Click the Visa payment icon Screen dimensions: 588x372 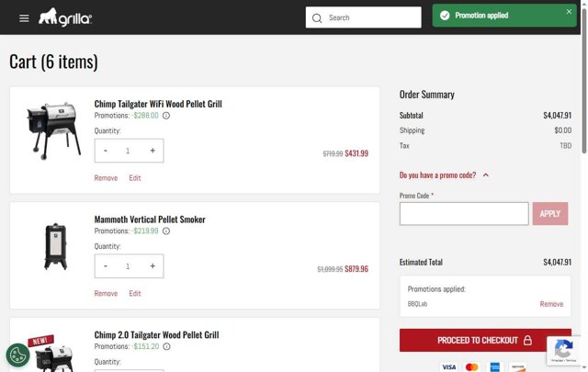(x=449, y=366)
